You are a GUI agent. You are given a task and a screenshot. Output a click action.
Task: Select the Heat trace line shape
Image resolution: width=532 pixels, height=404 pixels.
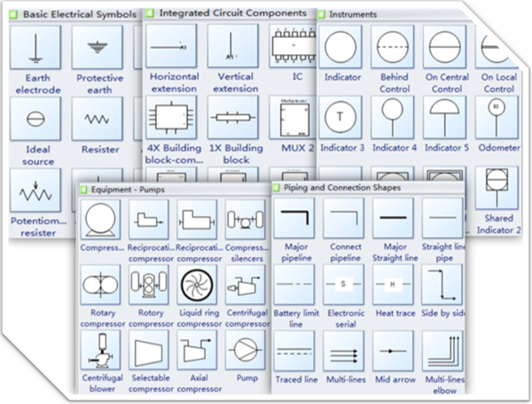point(393,284)
